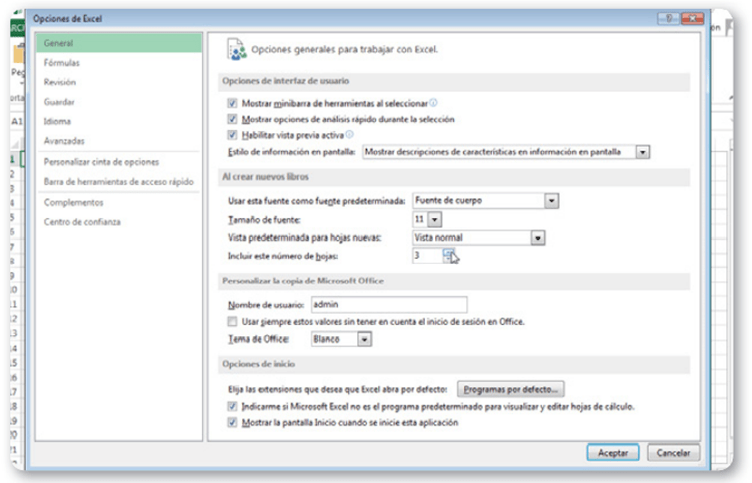
Task: Click the Cancelar button
Action: 673,453
